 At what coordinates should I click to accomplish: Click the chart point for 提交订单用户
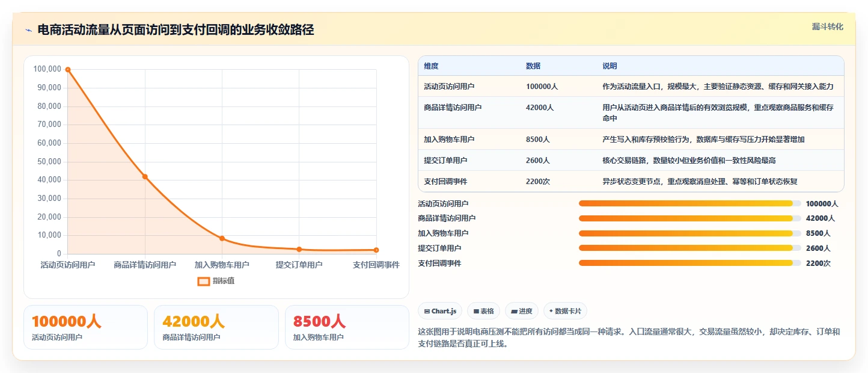click(x=299, y=249)
